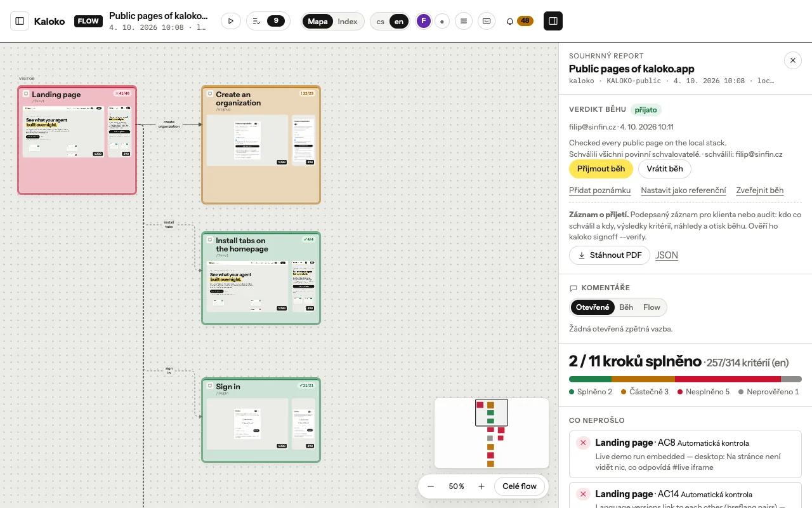Select Install tabs on the homepage node
812x508 pixels.
pos(261,278)
